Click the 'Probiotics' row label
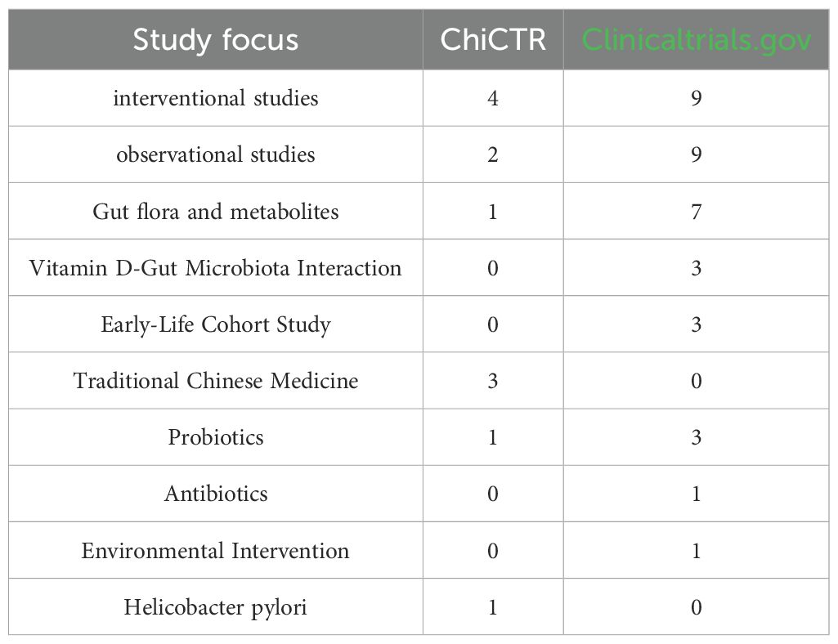This screenshot has height=644, width=838. (216, 437)
